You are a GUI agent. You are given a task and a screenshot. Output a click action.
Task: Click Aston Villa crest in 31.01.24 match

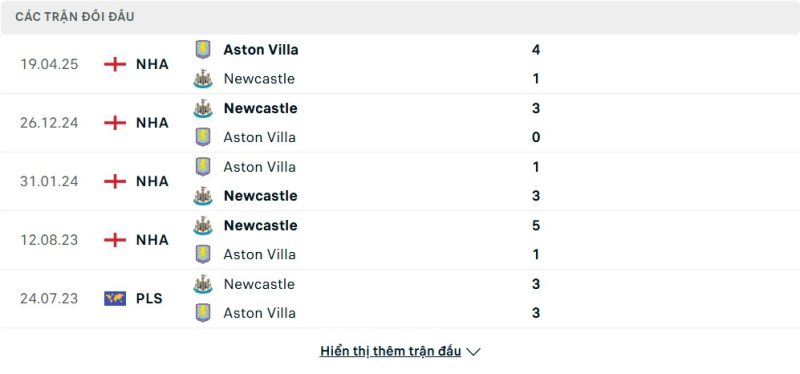pyautogui.click(x=203, y=167)
